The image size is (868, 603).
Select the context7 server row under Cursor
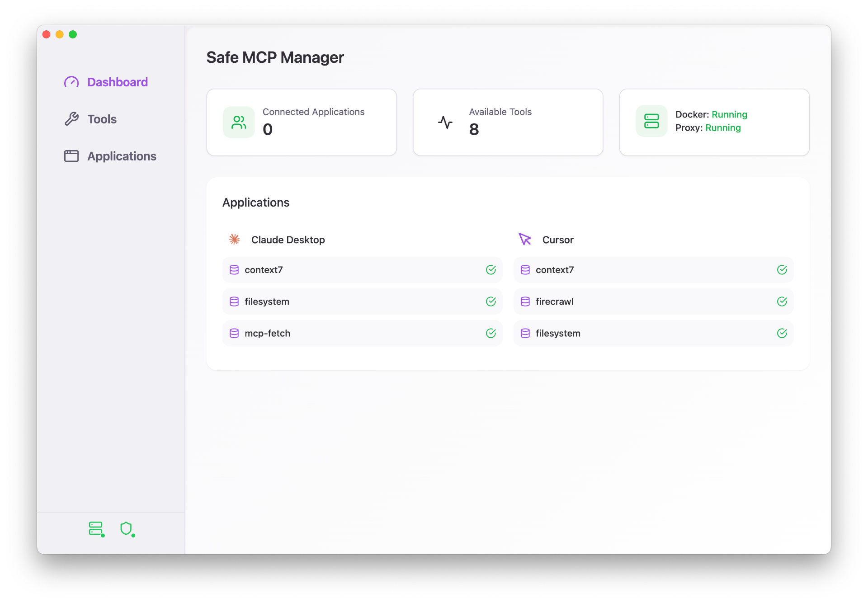pos(653,269)
